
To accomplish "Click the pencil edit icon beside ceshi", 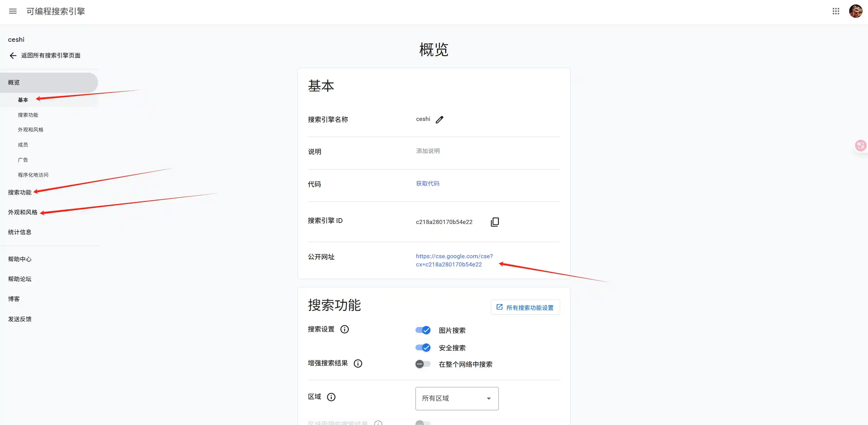I will 439,120.
